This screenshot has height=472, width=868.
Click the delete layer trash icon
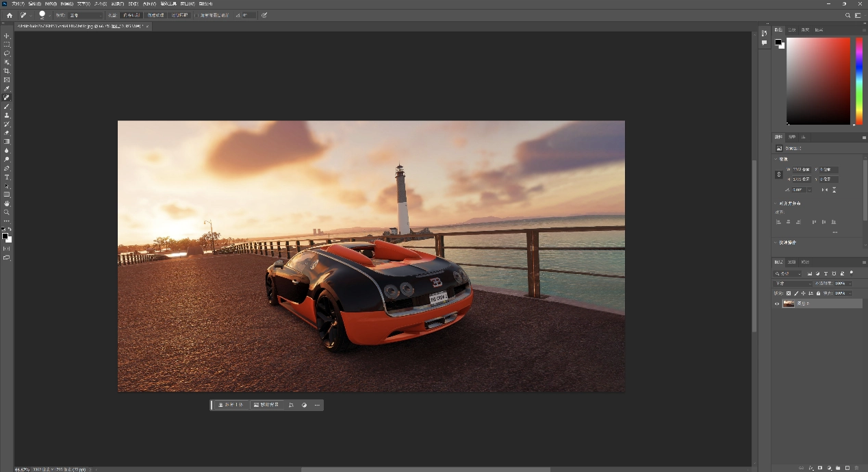(857, 468)
